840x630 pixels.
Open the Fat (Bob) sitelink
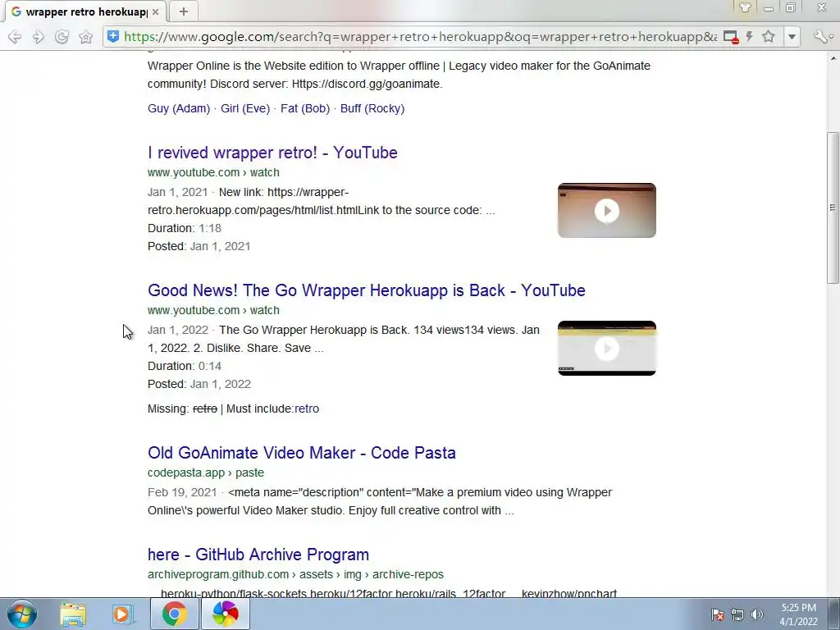pos(305,109)
